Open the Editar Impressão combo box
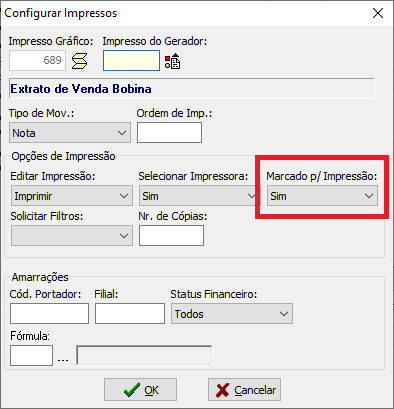Screen dimensions: 394x409 (x=72, y=196)
